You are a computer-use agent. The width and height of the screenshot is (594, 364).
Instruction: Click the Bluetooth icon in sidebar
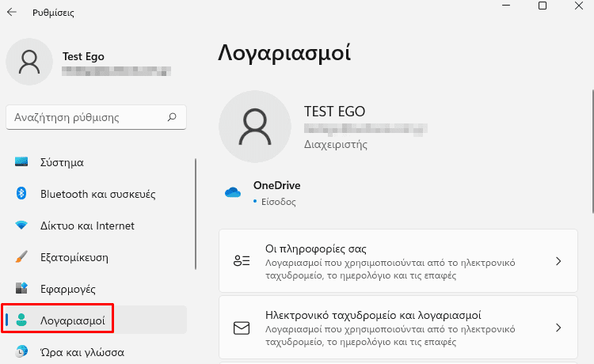pos(21,193)
